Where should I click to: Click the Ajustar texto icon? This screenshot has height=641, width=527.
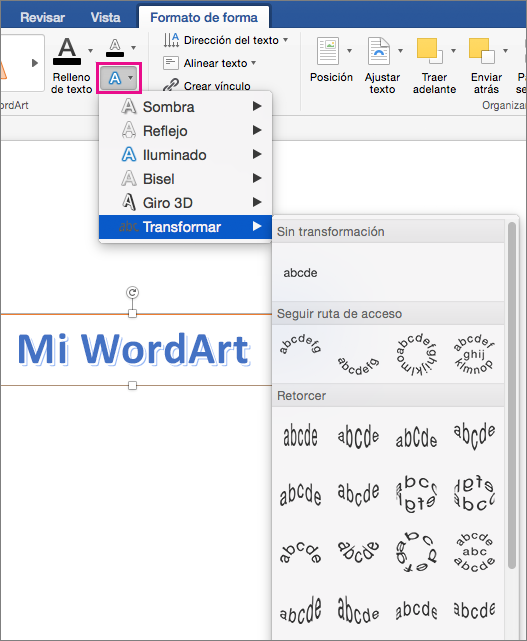[x=379, y=51]
